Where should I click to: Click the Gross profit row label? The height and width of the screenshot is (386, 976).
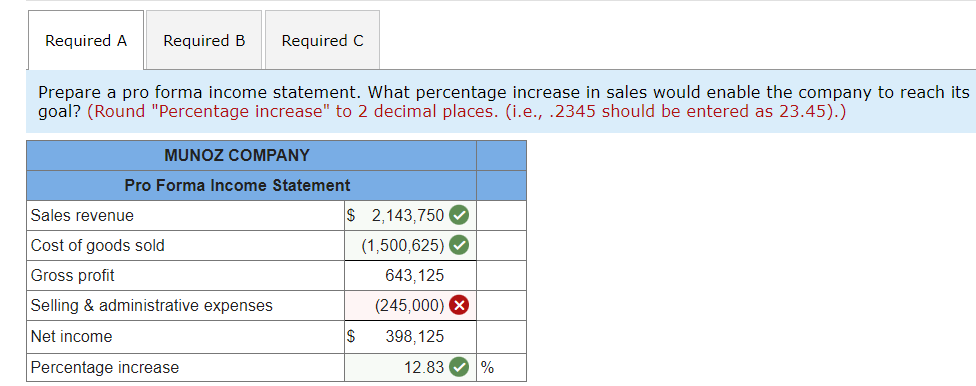(185, 275)
